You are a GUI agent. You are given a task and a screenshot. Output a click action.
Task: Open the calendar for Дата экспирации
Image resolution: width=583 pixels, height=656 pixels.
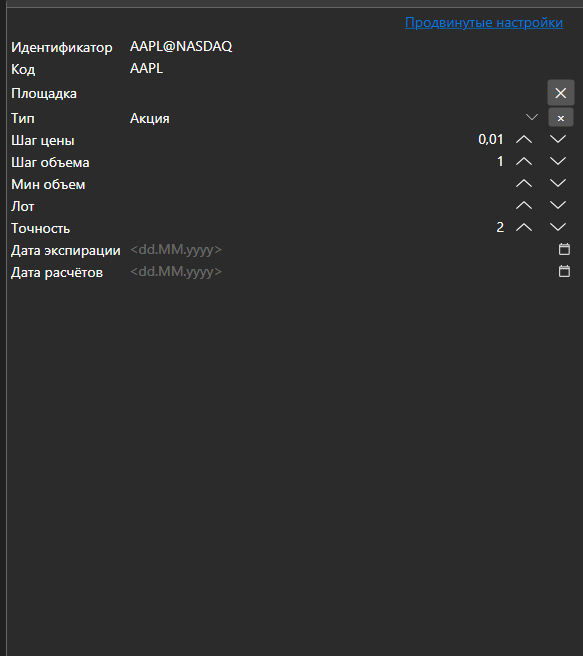point(564,249)
